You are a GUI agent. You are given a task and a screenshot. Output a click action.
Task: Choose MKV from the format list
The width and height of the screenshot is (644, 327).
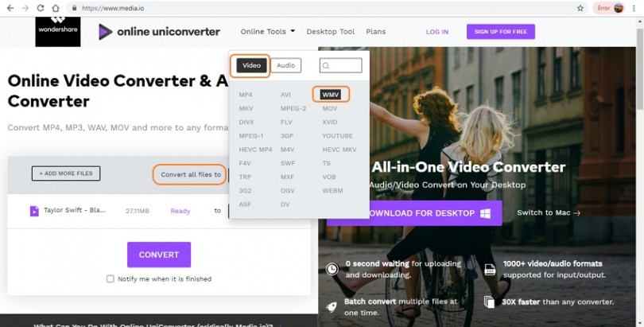(x=246, y=108)
